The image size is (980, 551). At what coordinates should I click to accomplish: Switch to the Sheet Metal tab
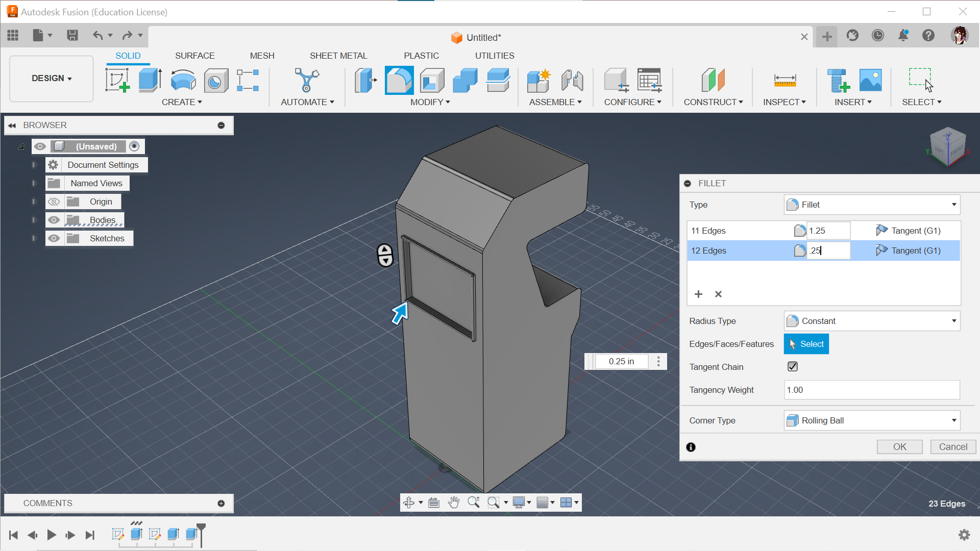338,55
